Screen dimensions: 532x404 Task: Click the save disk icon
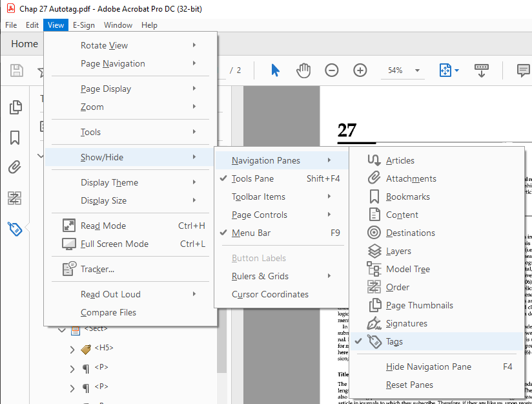17,70
